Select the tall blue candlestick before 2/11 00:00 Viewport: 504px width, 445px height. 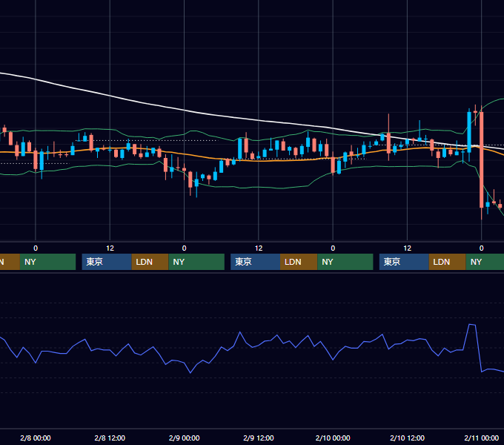469,132
